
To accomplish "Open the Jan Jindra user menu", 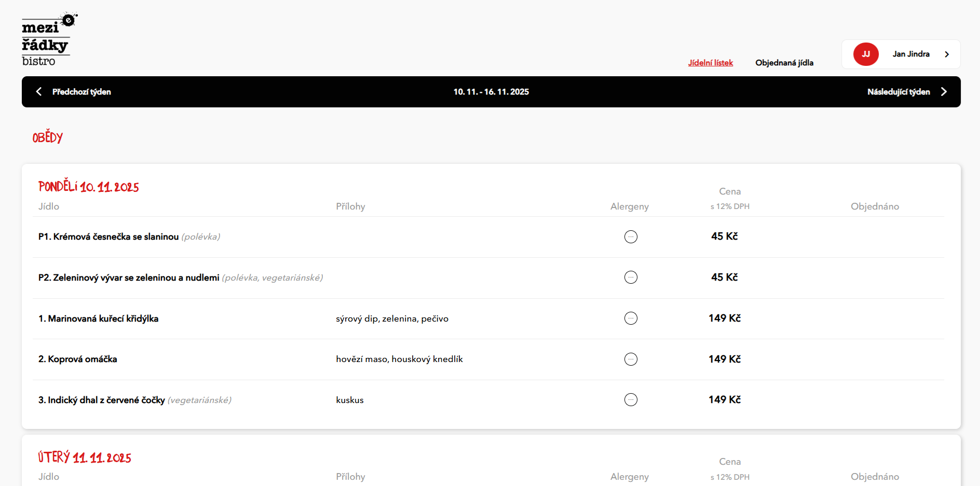I will (x=910, y=54).
